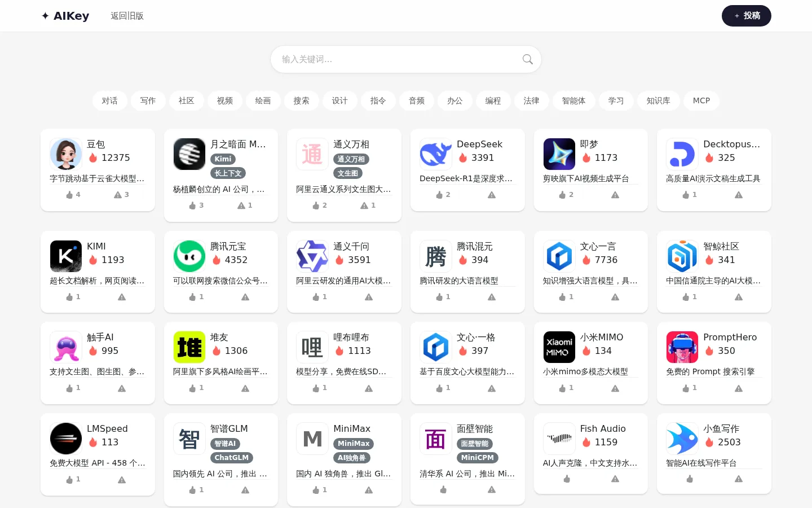Image resolution: width=812 pixels, height=508 pixels.
Task: Focus the keyword search input field
Action: click(x=406, y=59)
